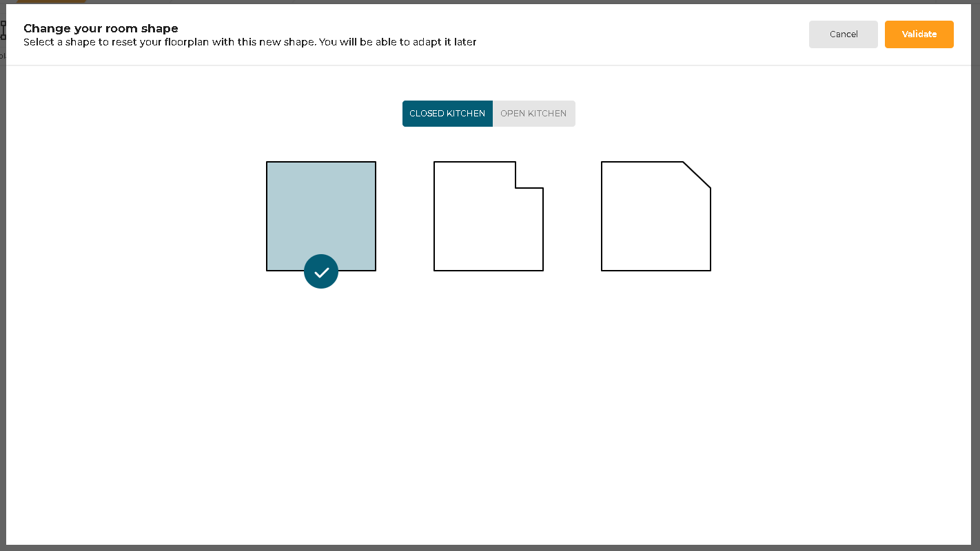
Task: Click the 'Change your room shape' heading
Action: click(x=101, y=28)
